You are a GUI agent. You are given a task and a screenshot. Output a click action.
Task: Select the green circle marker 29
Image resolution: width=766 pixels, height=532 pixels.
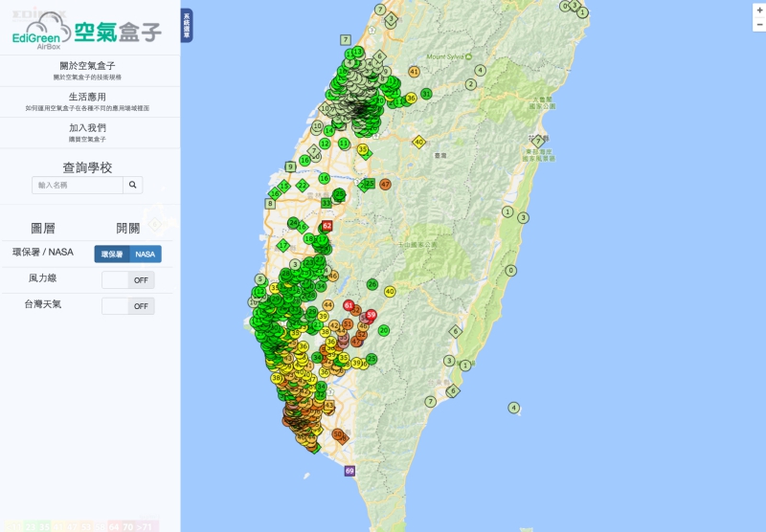pos(312,312)
